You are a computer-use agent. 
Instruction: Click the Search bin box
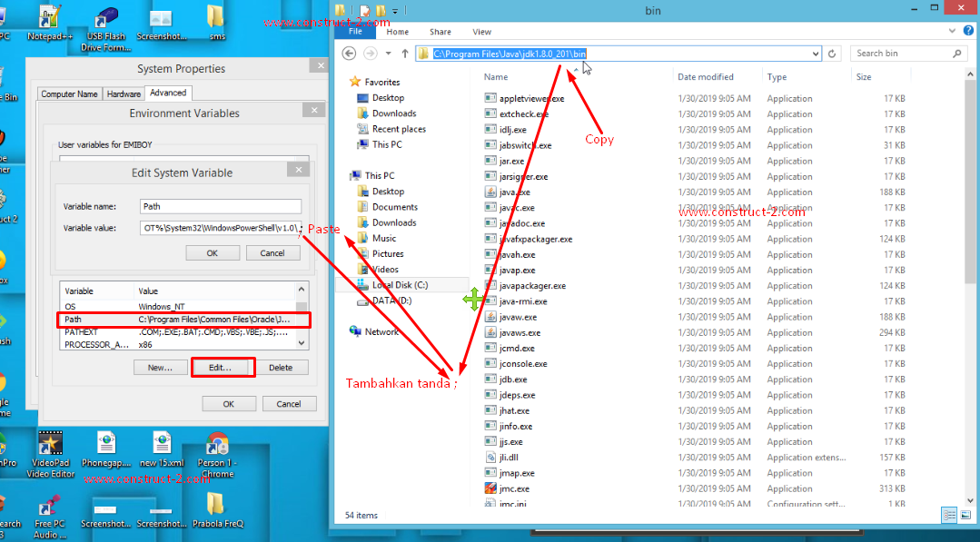(x=901, y=54)
